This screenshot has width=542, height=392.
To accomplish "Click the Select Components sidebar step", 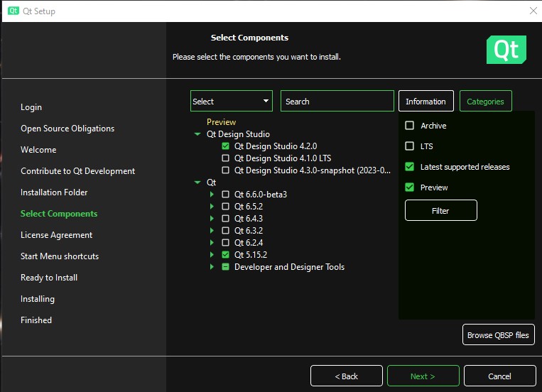I will tap(59, 214).
